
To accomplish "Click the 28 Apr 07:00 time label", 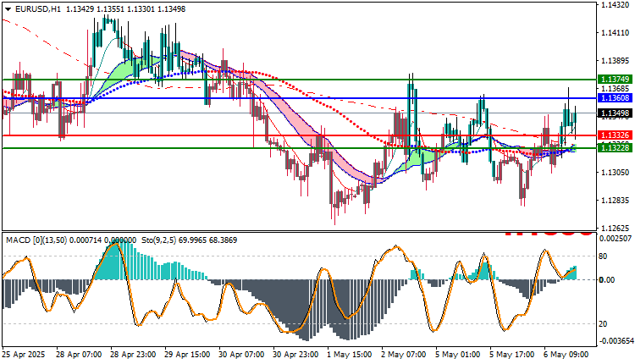I will click(x=79, y=355).
